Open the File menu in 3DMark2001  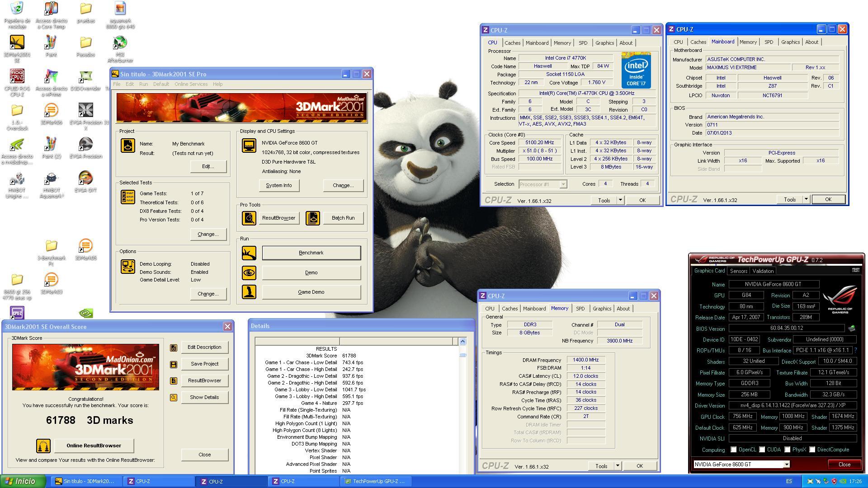tap(117, 84)
